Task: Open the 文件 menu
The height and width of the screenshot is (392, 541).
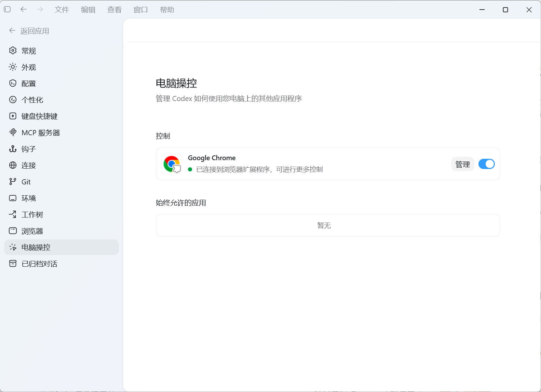Action: [62, 10]
